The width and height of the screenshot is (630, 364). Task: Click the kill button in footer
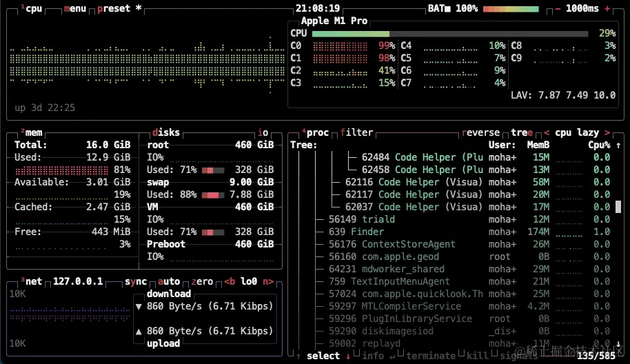pyautogui.click(x=477, y=356)
